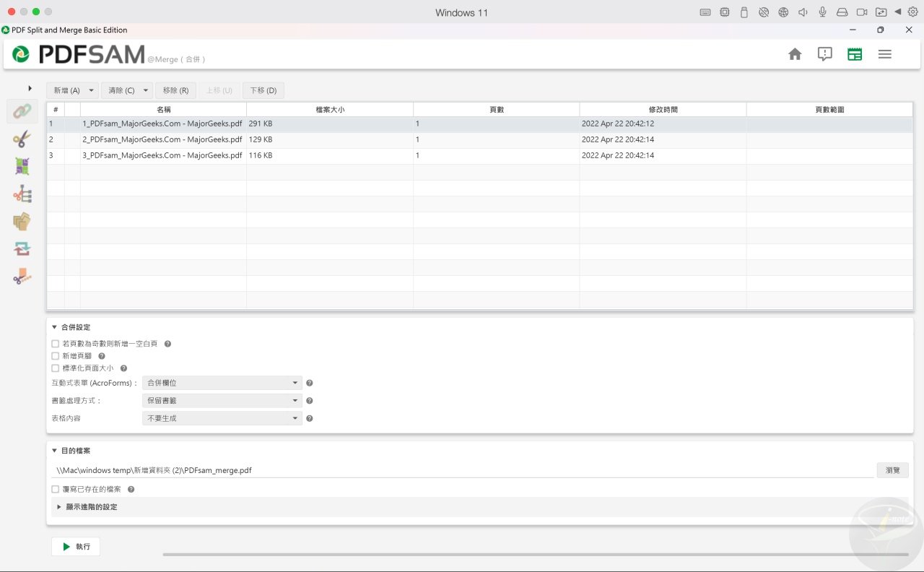Select the Split by Size tool
Image resolution: width=924 pixels, height=572 pixels.
click(x=22, y=276)
